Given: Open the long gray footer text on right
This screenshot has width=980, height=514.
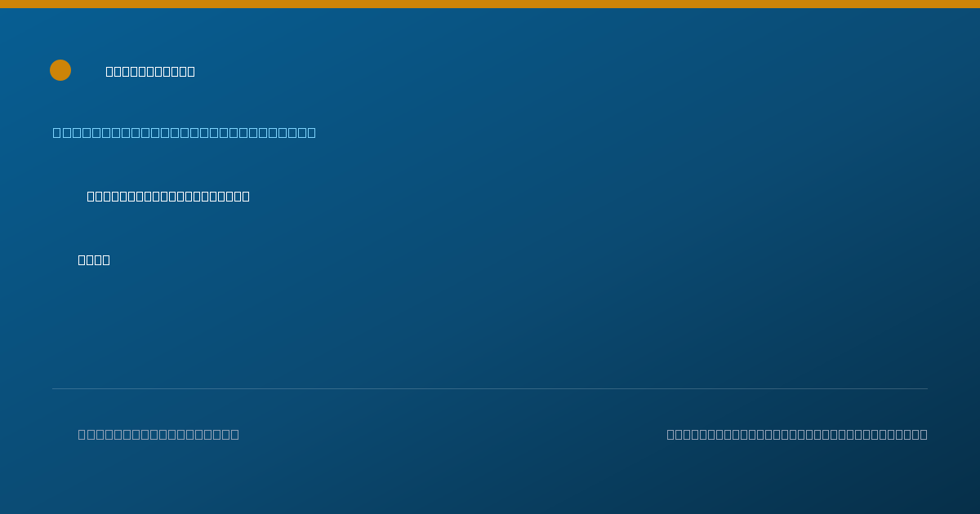Looking at the screenshot, I should [797, 434].
